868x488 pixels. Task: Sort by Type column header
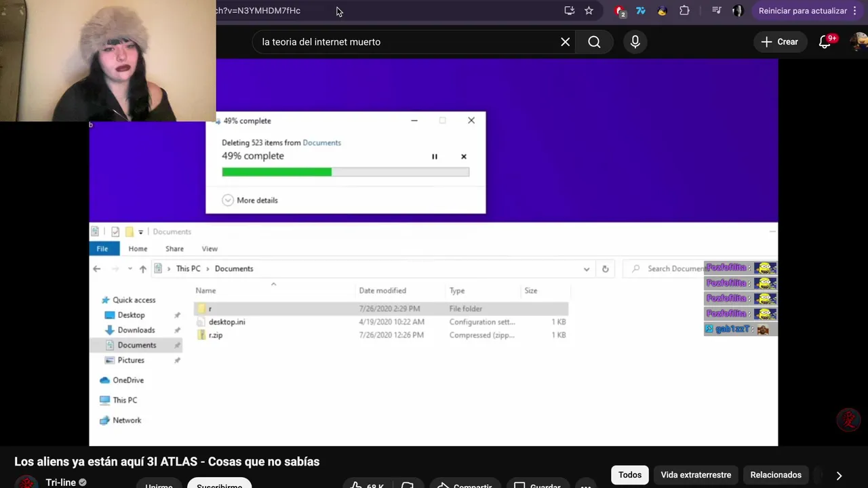457,291
